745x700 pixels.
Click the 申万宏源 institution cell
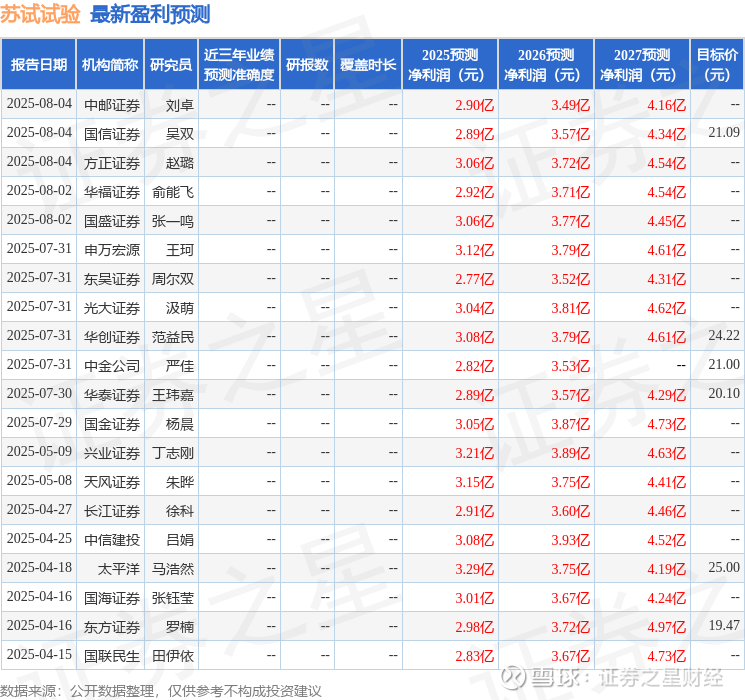[112, 250]
